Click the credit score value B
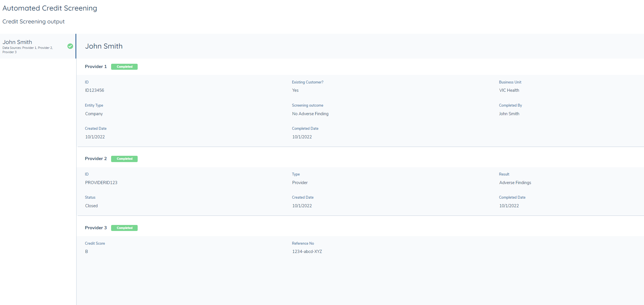 (87, 252)
